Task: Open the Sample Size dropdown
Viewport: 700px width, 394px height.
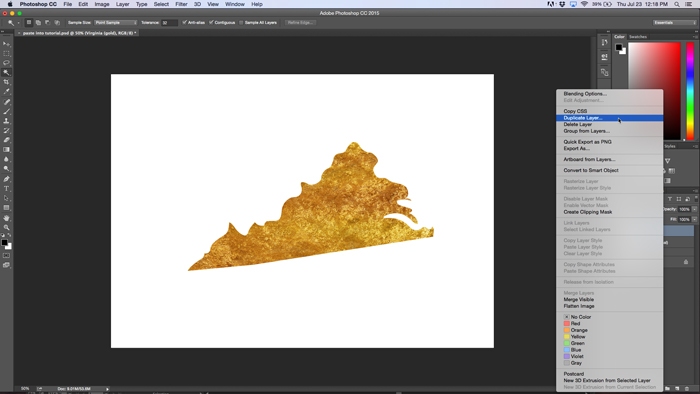Action: 116,22
